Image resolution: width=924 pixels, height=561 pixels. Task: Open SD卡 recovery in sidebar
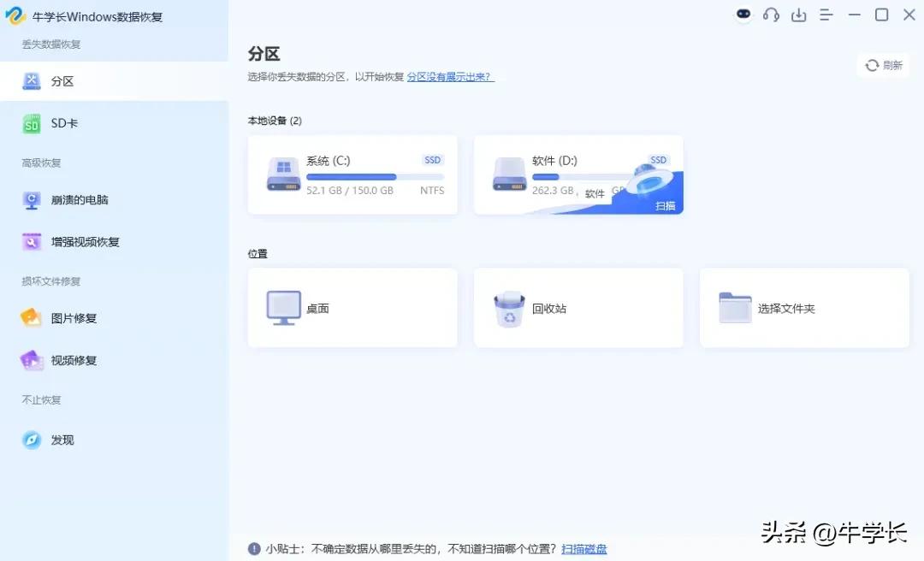click(64, 123)
